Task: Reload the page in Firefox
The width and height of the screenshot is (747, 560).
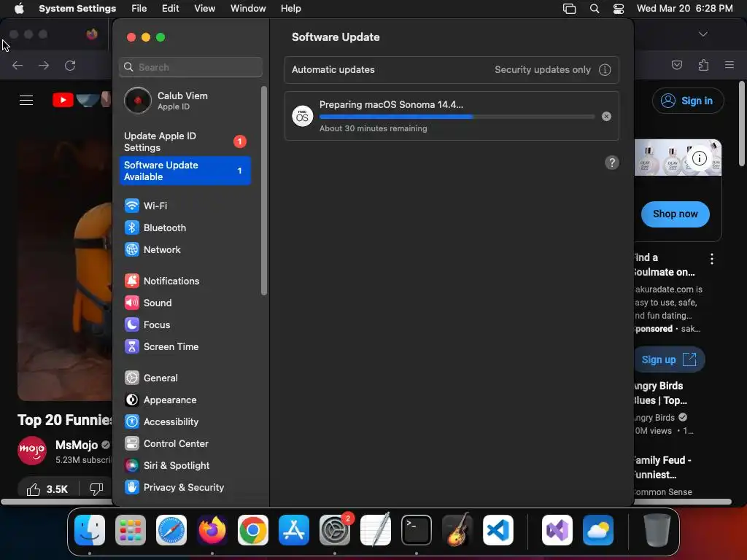Action: pyautogui.click(x=70, y=65)
